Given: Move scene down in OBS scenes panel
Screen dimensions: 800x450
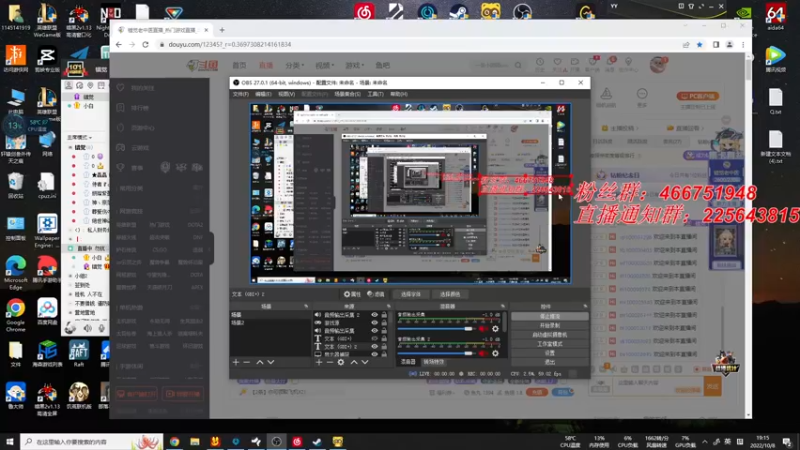Looking at the screenshot, I should pos(271,362).
